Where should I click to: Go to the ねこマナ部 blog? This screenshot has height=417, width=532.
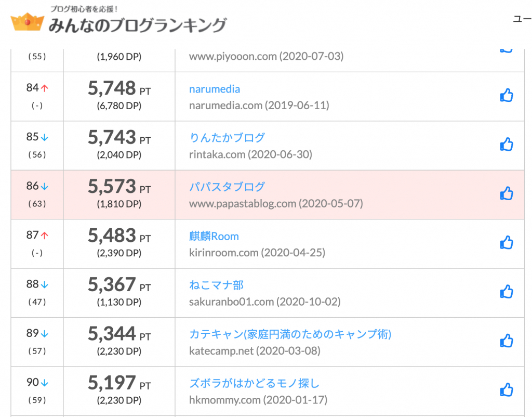click(x=216, y=285)
